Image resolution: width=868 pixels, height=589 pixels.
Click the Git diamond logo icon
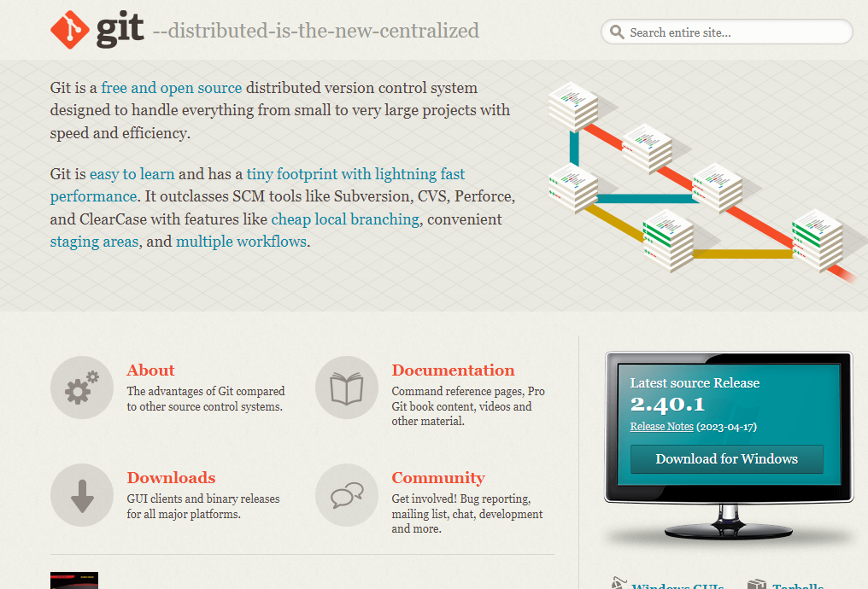[70, 30]
